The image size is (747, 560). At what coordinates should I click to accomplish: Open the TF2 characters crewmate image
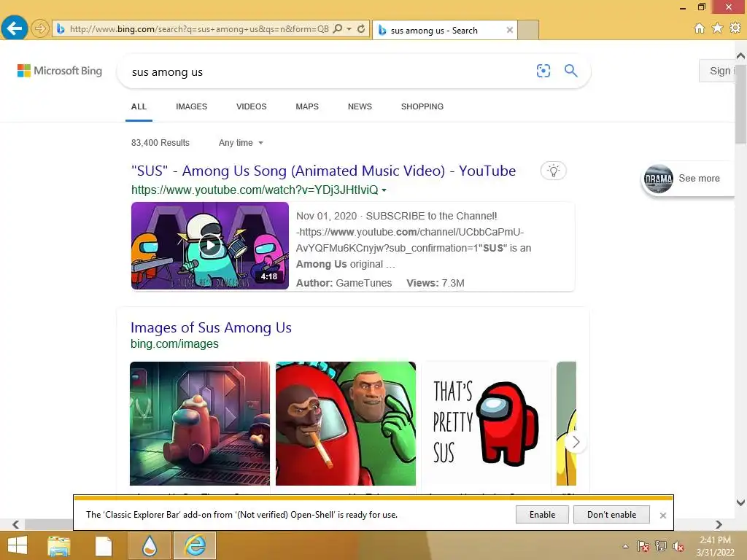tap(345, 424)
